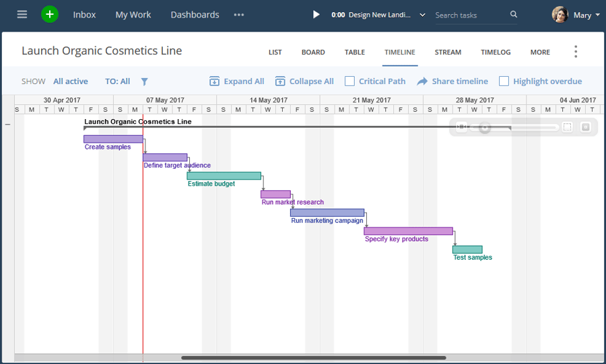
Task: Open the filter funnel icon
Action: coord(144,81)
